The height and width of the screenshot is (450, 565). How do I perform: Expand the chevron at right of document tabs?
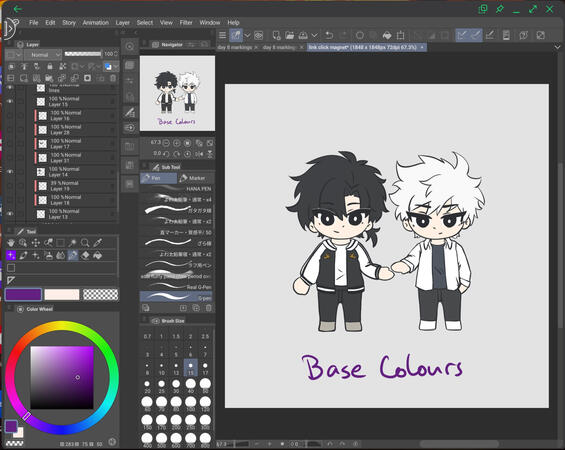(557, 47)
